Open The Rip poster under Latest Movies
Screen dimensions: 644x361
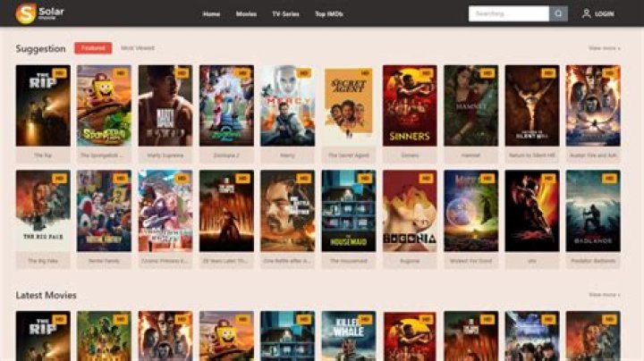43,336
